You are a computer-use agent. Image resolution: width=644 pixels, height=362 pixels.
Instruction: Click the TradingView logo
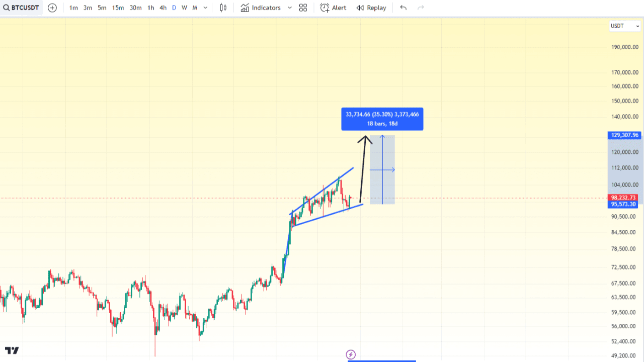point(12,350)
